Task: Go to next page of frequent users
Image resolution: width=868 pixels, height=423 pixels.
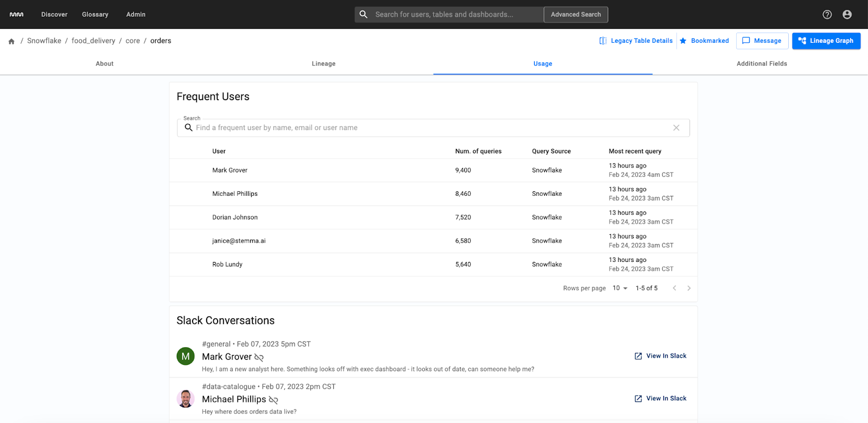Action: click(x=689, y=289)
